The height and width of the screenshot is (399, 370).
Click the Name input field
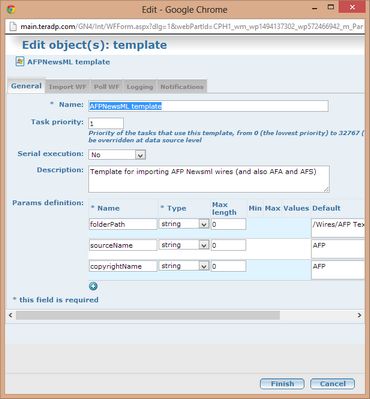pyautogui.click(x=208, y=106)
